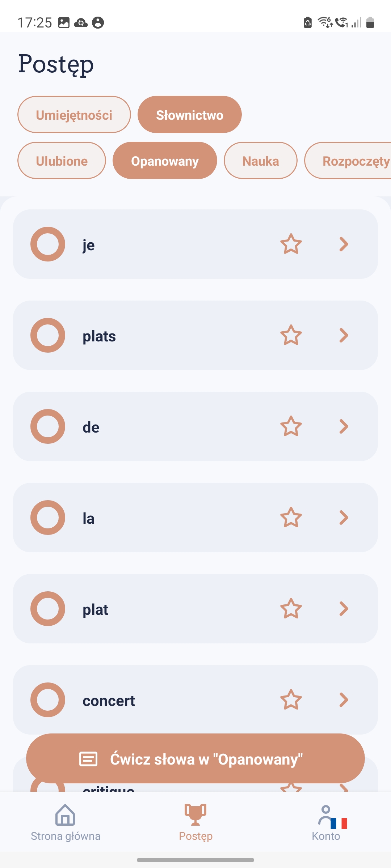Favorite the word 'je' with star
The image size is (391, 868).
291,244
